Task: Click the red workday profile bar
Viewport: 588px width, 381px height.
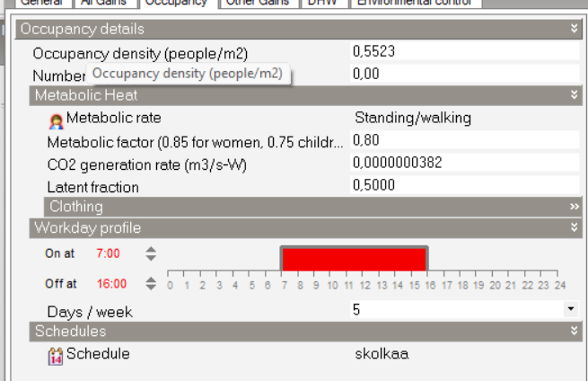Action: coord(354,259)
